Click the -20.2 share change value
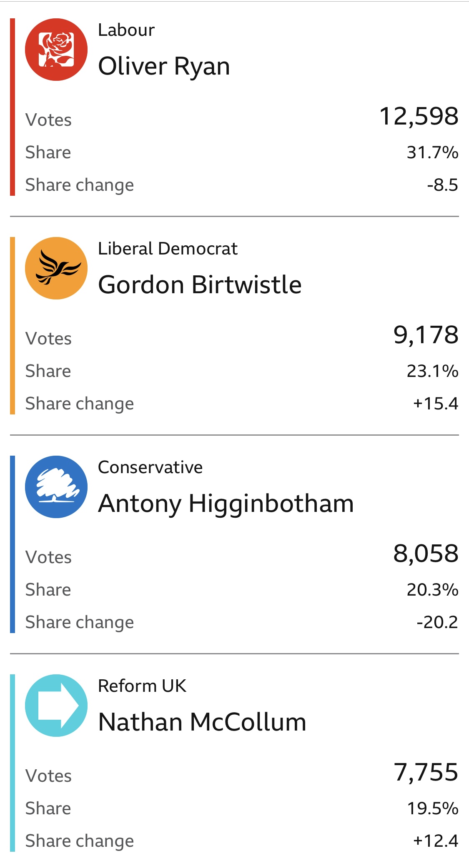The height and width of the screenshot is (868, 469). (x=437, y=622)
